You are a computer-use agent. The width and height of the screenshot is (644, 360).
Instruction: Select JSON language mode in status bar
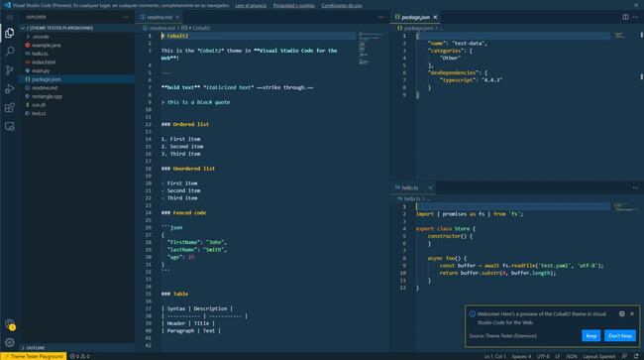coord(572,356)
